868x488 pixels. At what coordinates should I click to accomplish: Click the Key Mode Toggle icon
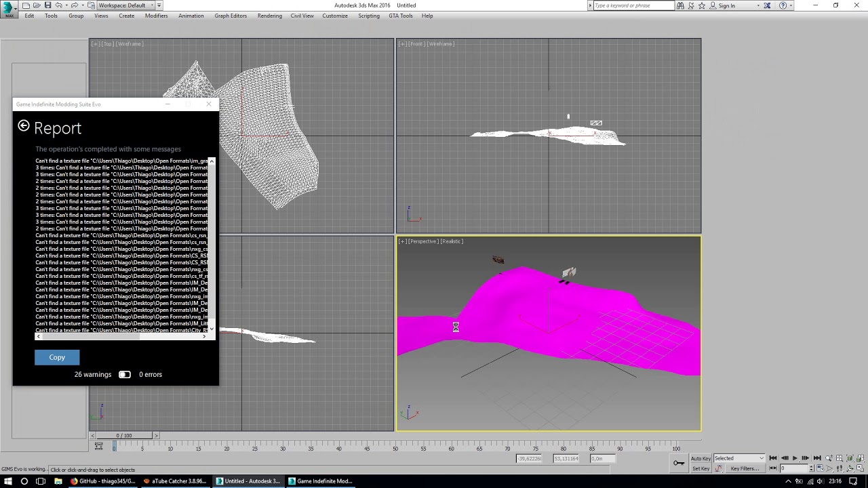coord(773,468)
